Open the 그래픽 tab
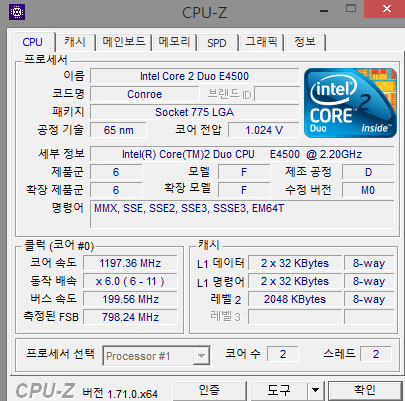The image size is (405, 401). (261, 42)
